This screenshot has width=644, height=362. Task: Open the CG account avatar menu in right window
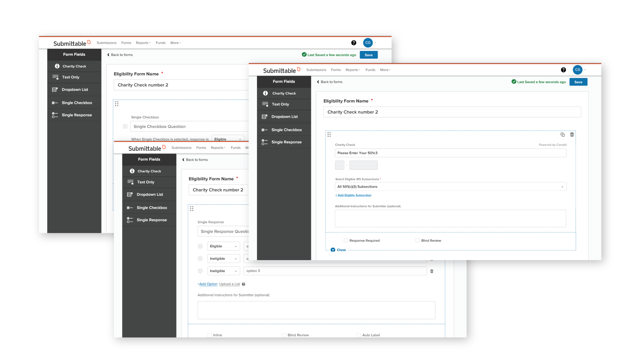click(x=577, y=70)
